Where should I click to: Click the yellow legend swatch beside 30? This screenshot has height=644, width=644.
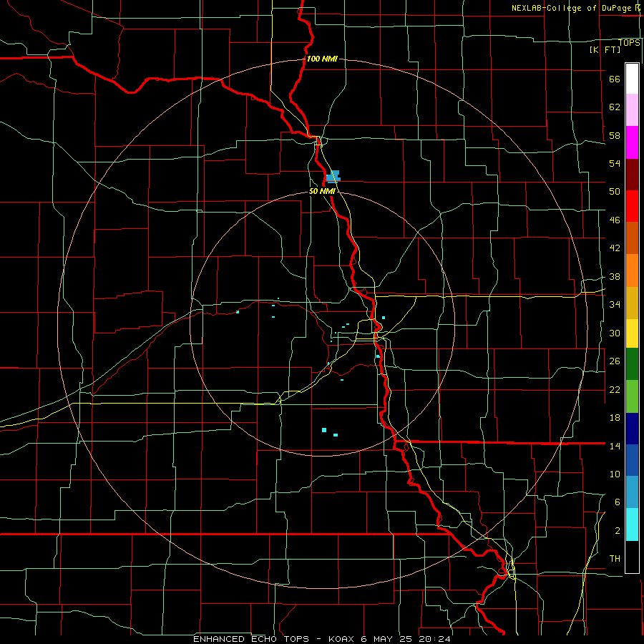coord(632,333)
